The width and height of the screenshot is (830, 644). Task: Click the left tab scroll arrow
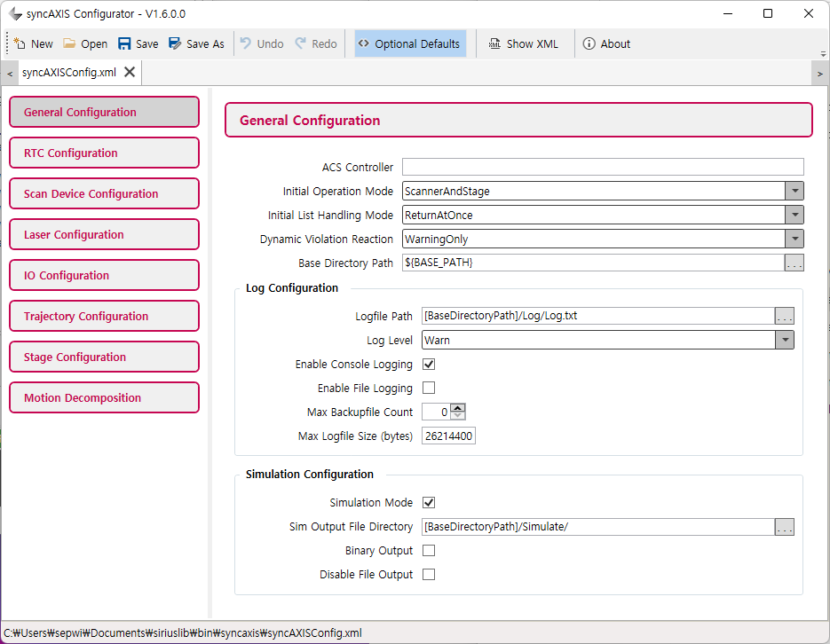tap(10, 74)
